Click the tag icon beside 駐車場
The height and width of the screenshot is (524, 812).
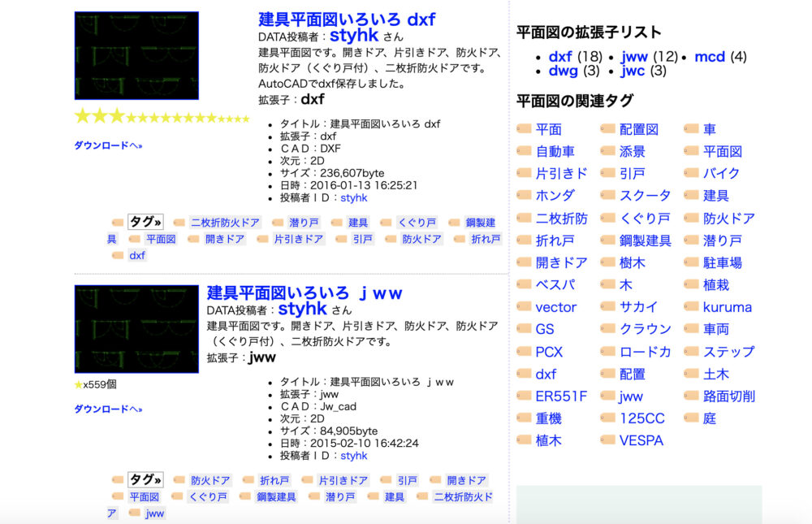click(691, 262)
